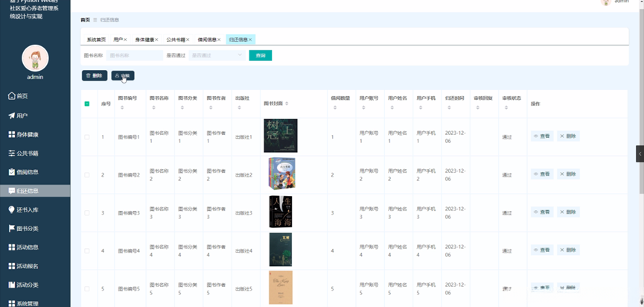Click 查看 for row 图书编号2

pyautogui.click(x=542, y=174)
